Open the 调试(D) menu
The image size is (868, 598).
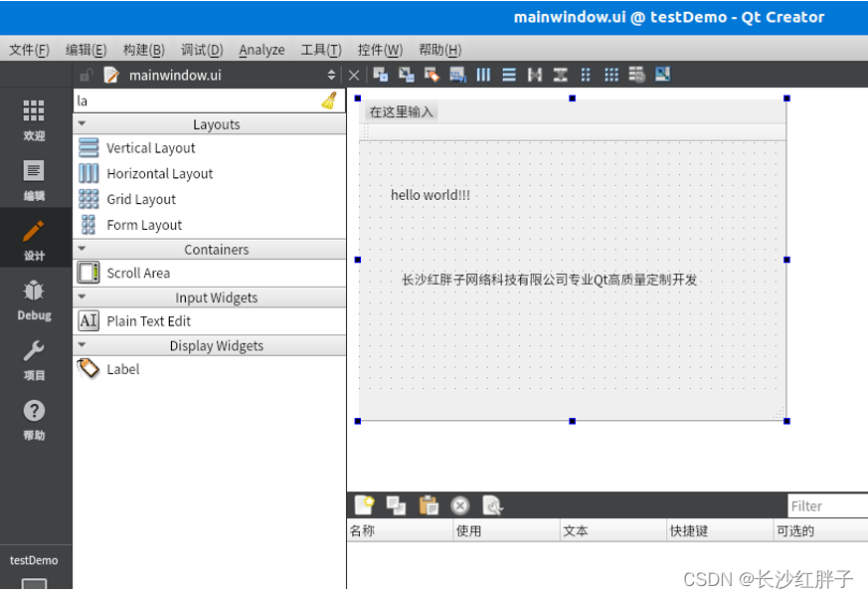pyautogui.click(x=202, y=50)
